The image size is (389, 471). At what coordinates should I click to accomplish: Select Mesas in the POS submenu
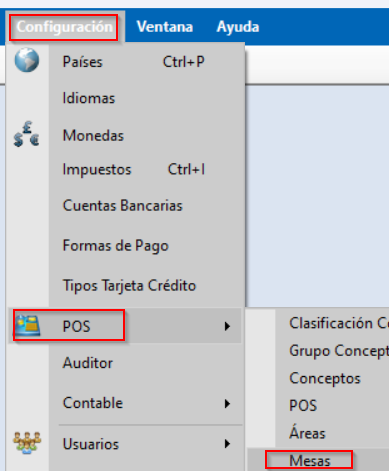(310, 461)
